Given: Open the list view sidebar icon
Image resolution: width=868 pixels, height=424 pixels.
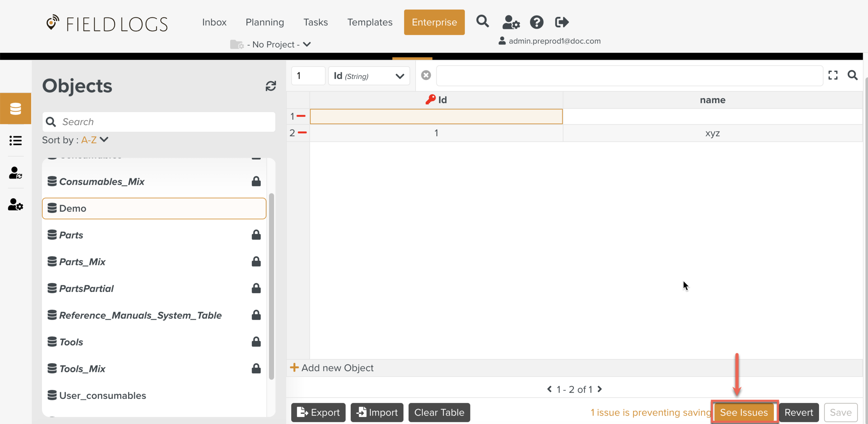Looking at the screenshot, I should (16, 140).
